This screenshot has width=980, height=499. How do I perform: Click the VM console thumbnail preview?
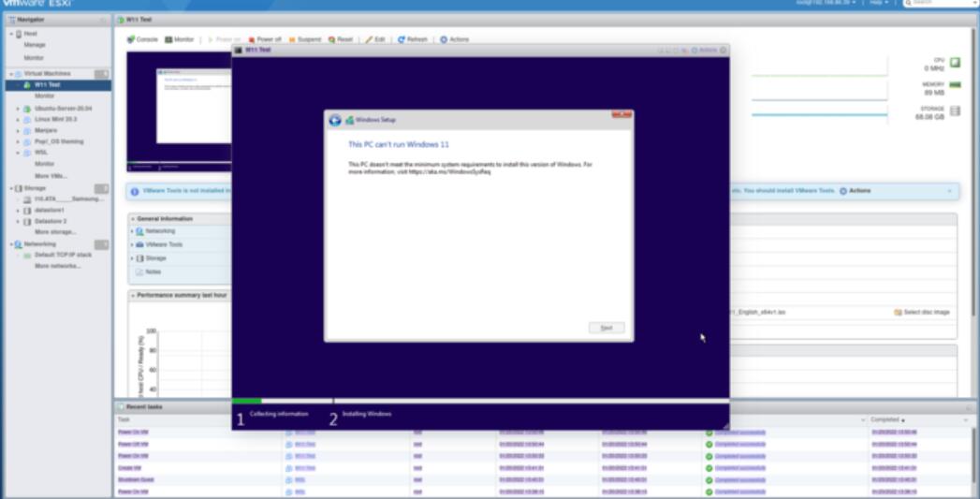coord(180,111)
